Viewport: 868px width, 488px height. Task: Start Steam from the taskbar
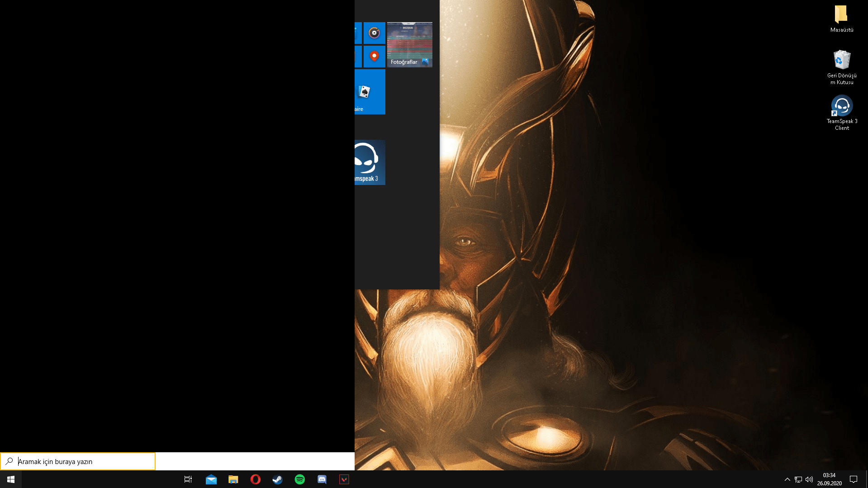point(277,479)
